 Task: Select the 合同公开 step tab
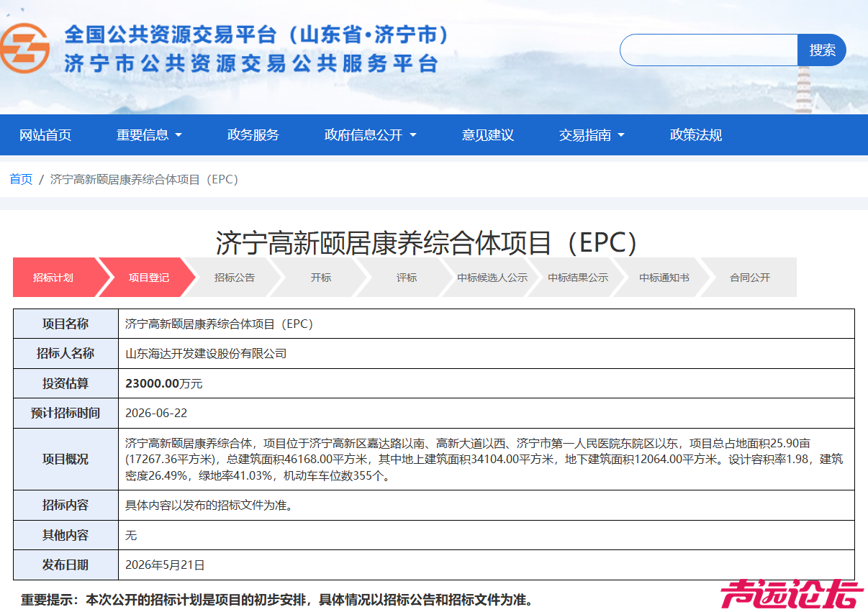point(750,278)
